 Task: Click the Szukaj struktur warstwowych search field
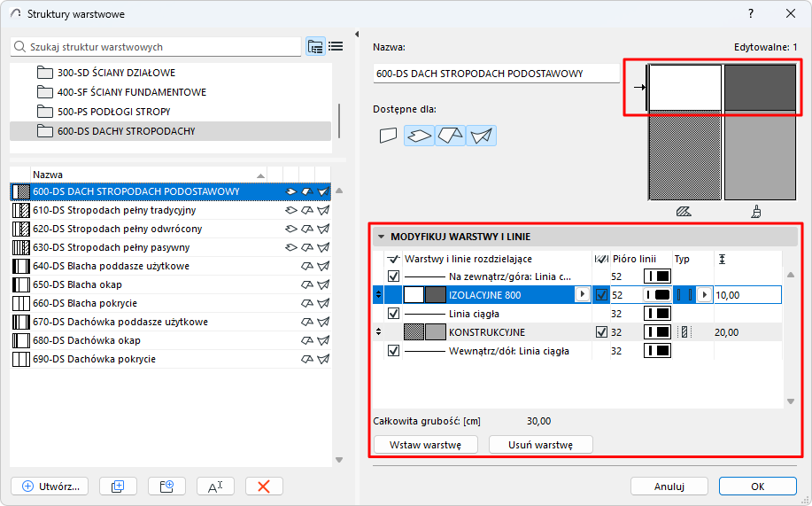point(156,47)
